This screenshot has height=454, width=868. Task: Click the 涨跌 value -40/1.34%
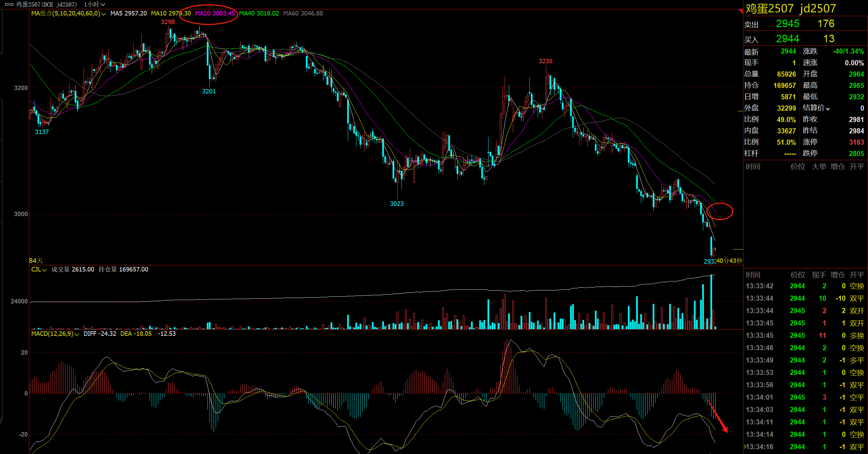point(848,52)
